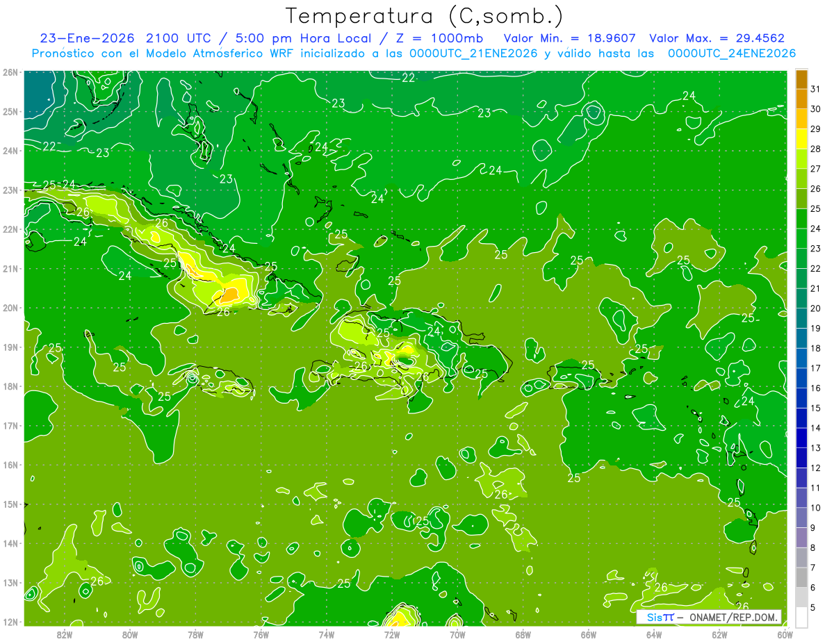Click the amber 29–30 colorbar segment

click(801, 119)
